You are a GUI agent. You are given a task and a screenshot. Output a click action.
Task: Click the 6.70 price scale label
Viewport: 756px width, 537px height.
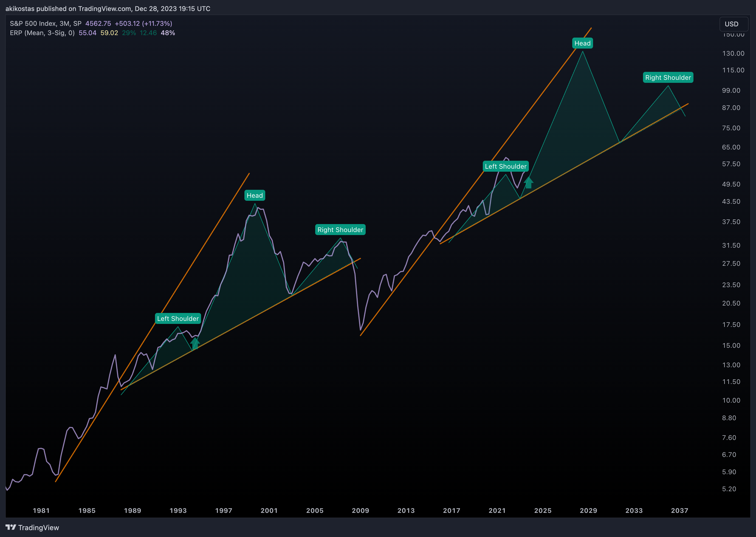(729, 455)
